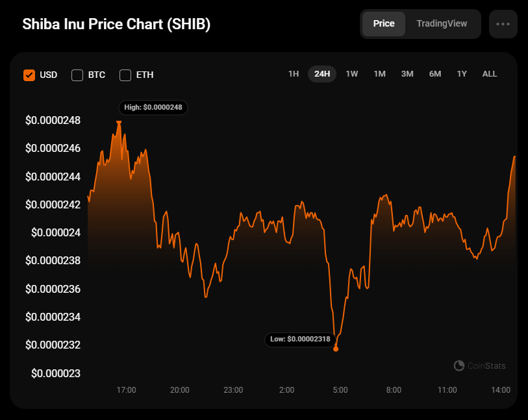Select the 1Y time range
This screenshot has width=528, height=420.
(x=462, y=74)
